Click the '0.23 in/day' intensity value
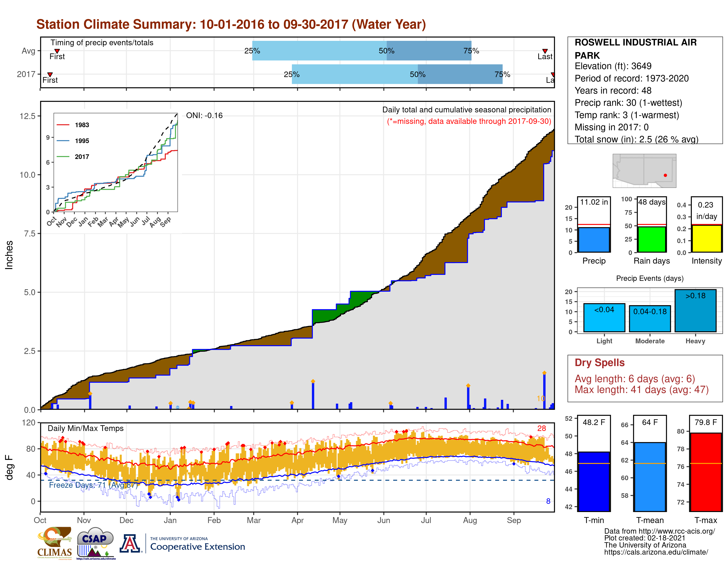728x563 pixels. [706, 210]
